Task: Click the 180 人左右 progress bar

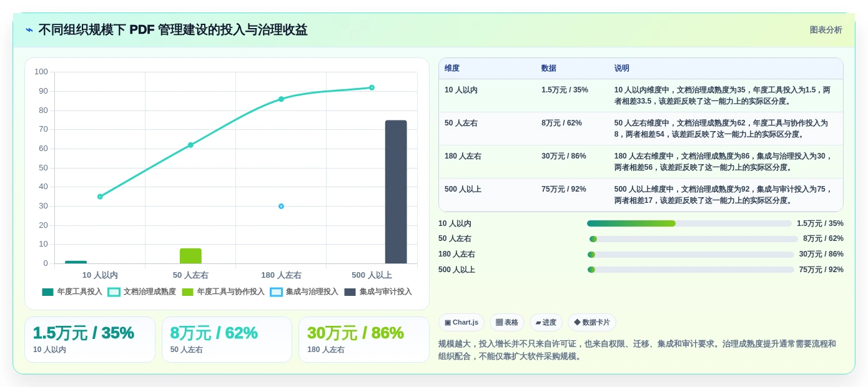Action: click(691, 255)
